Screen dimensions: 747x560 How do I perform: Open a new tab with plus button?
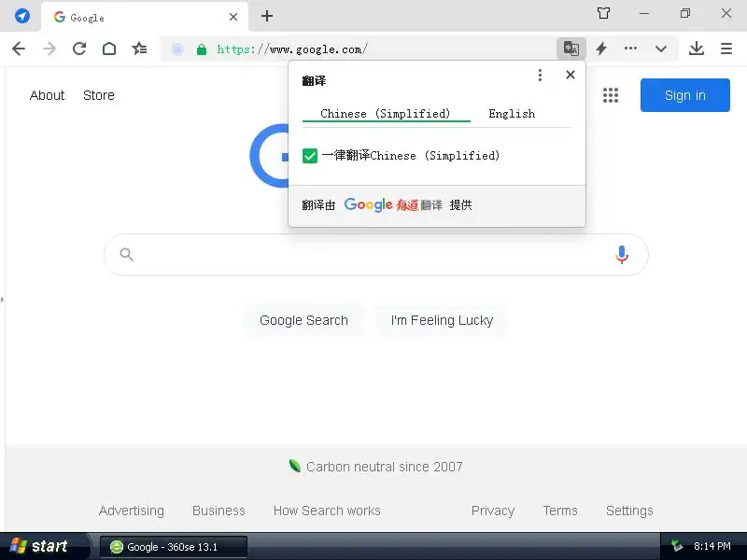pyautogui.click(x=267, y=16)
